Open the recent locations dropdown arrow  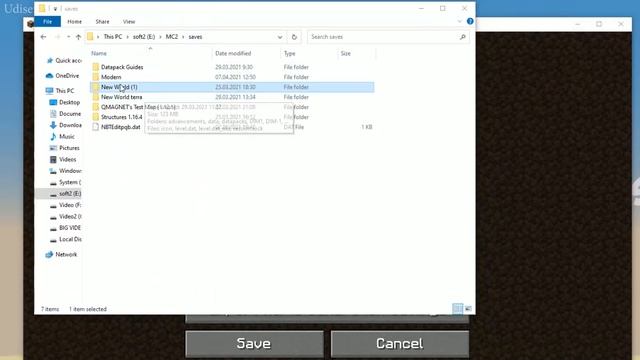click(x=68, y=37)
